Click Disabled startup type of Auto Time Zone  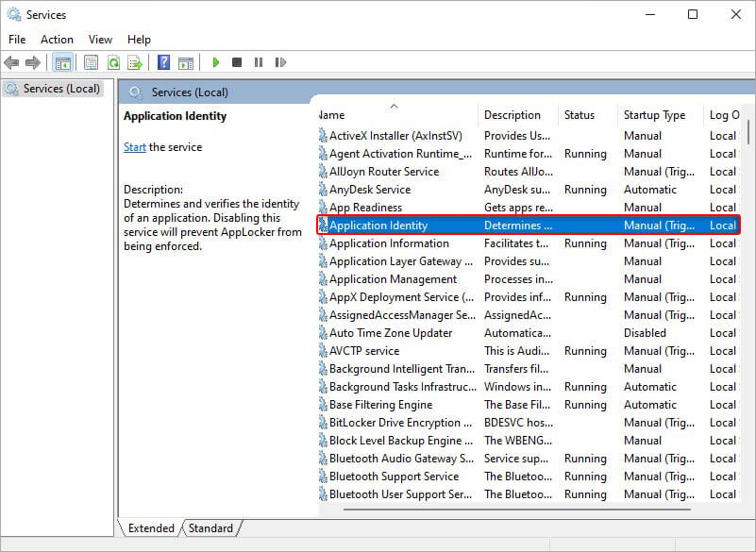tap(645, 333)
